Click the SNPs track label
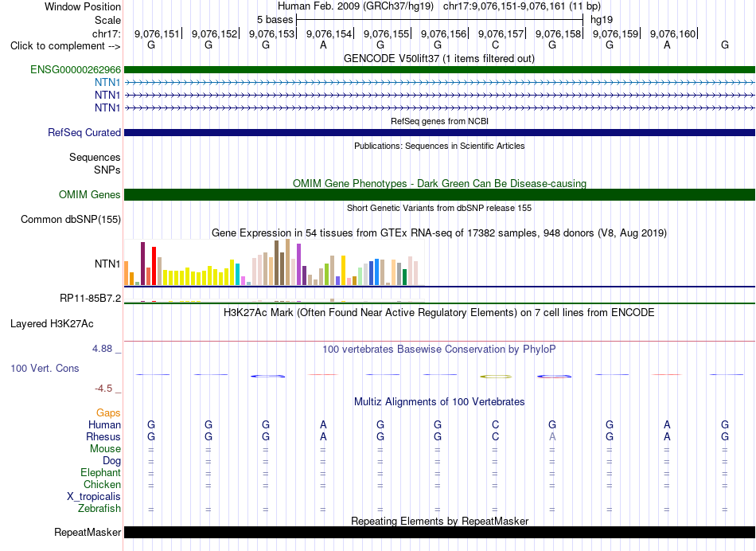The image size is (756, 551). pyautogui.click(x=107, y=170)
